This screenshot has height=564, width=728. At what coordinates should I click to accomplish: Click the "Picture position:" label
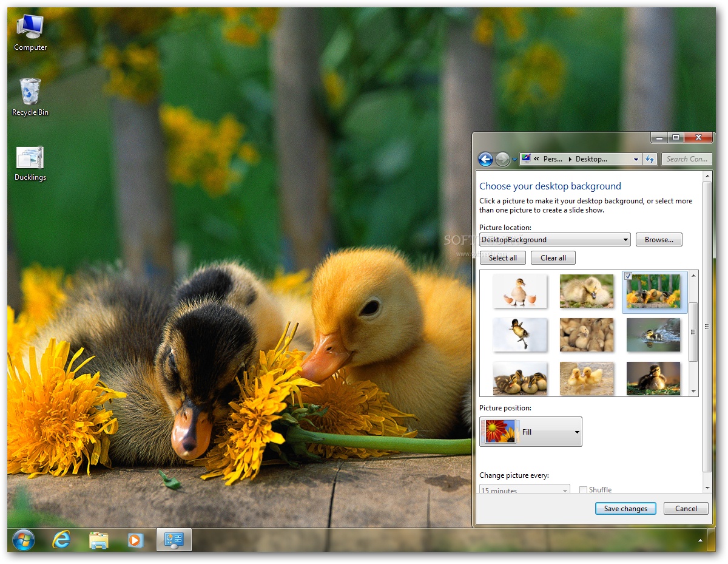(505, 408)
